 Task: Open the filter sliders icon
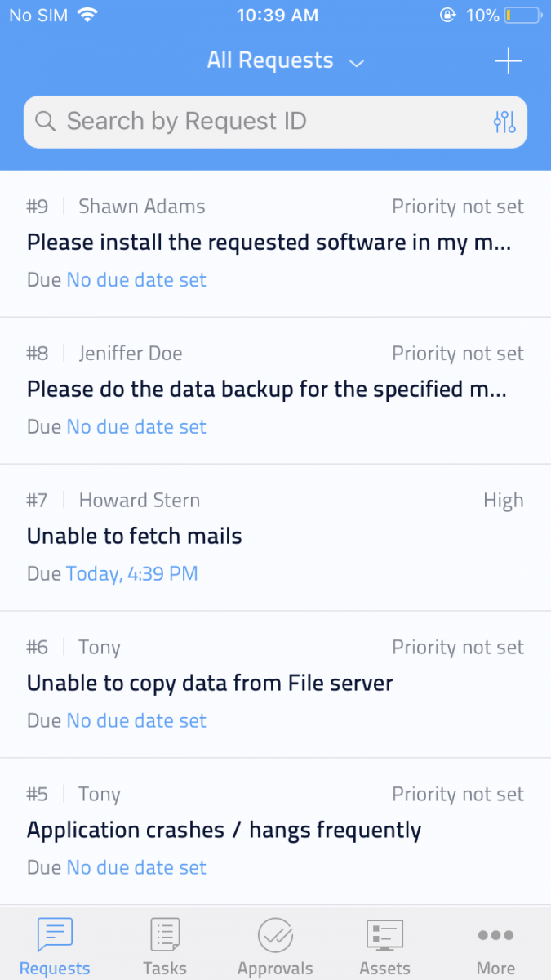click(x=504, y=122)
